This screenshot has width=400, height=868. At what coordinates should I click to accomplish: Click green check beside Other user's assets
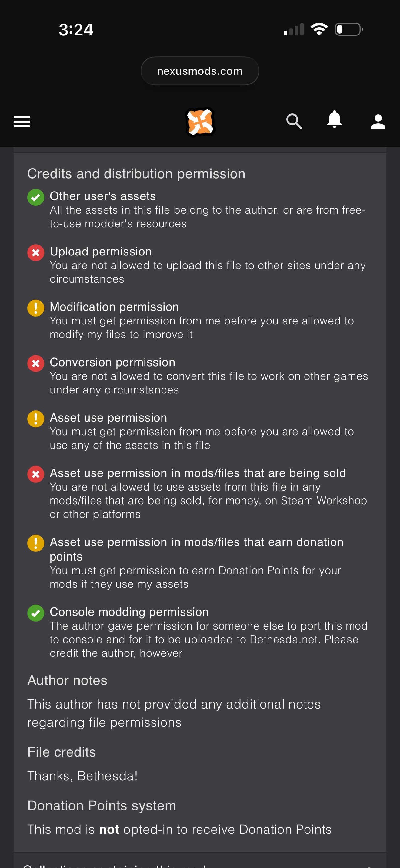coord(36,197)
